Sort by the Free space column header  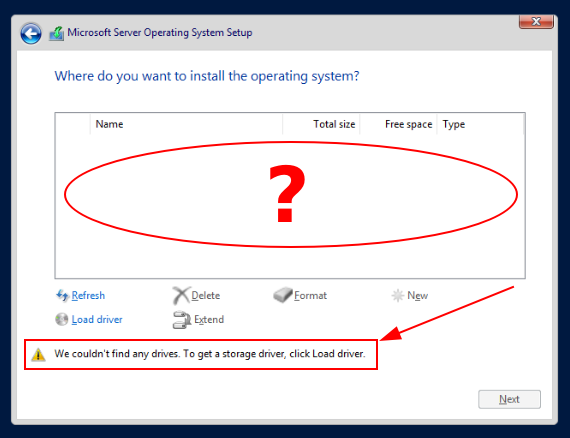coord(398,124)
